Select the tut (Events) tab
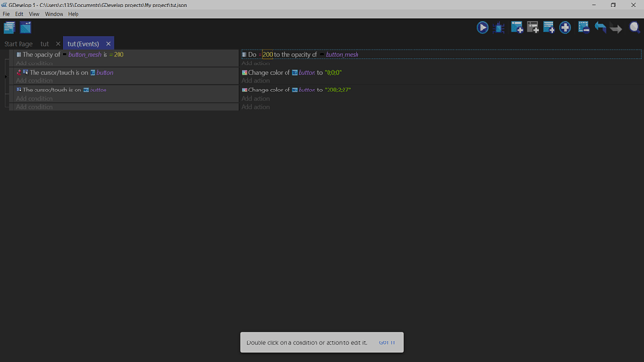Image resolution: width=644 pixels, height=362 pixels. point(83,44)
